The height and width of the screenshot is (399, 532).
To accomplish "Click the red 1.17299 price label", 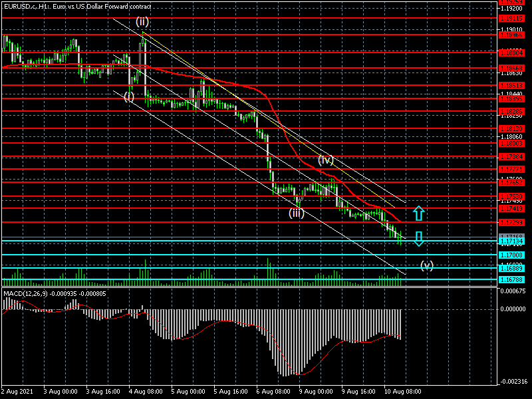I will (x=511, y=223).
